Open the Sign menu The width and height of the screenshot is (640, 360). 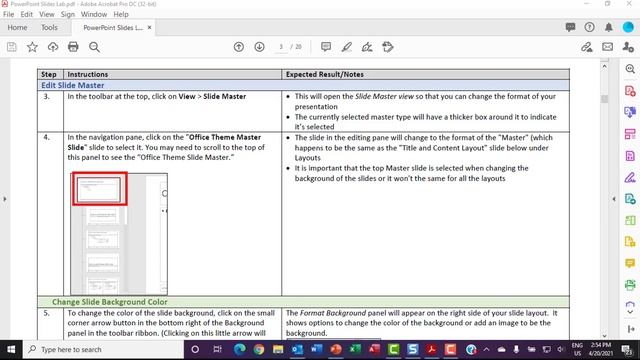point(67,14)
